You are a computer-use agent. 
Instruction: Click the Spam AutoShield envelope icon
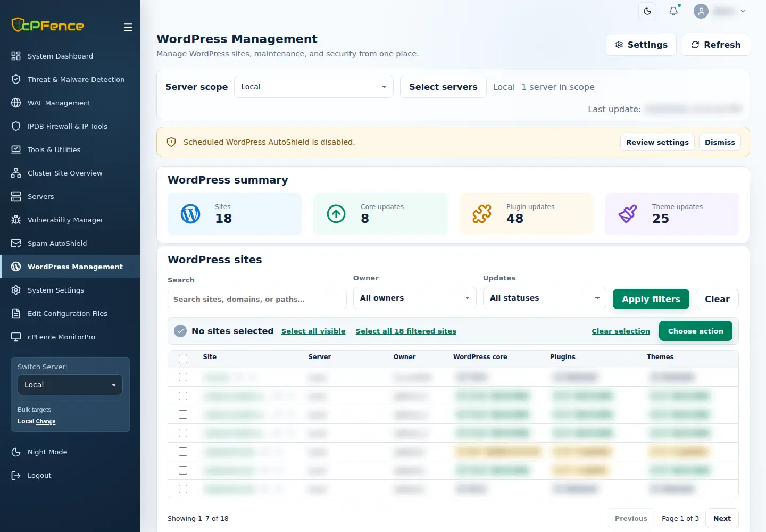[16, 243]
